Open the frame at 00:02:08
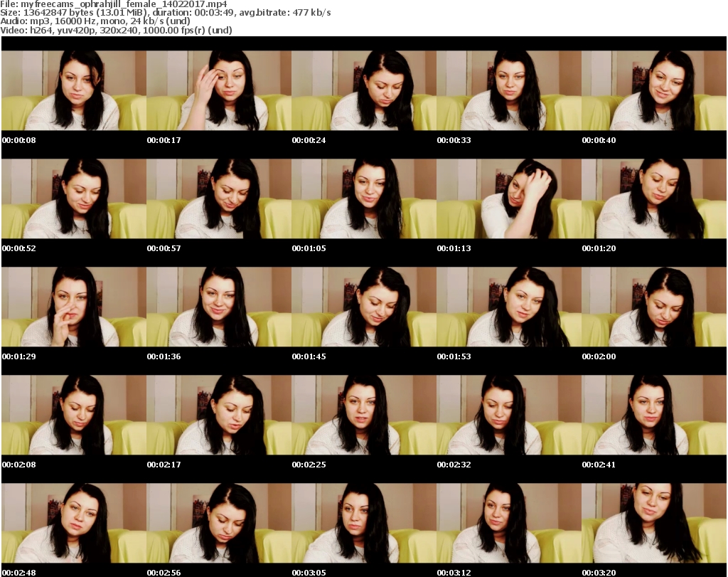Image resolution: width=728 pixels, height=577 pixels. [x=74, y=415]
